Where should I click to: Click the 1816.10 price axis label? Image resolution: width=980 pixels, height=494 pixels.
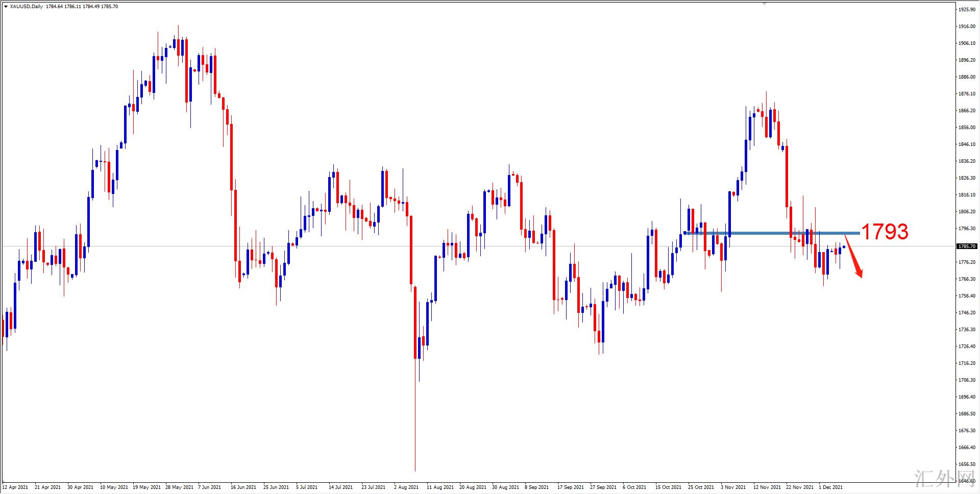click(967, 195)
